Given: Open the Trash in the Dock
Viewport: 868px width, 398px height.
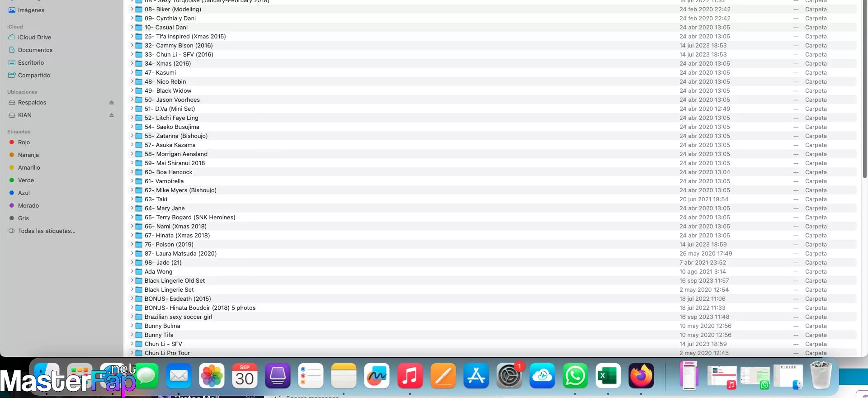Looking at the screenshot, I should click(821, 375).
